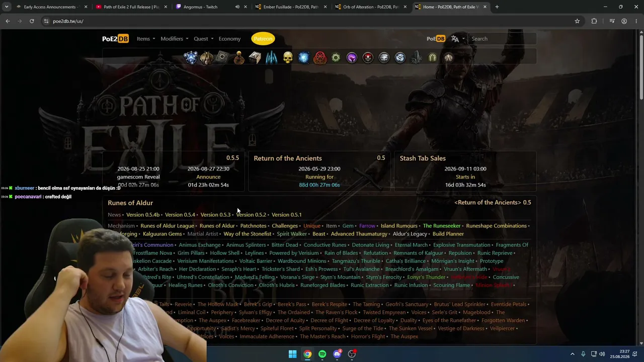Open the red spoked wheel icon

320,58
